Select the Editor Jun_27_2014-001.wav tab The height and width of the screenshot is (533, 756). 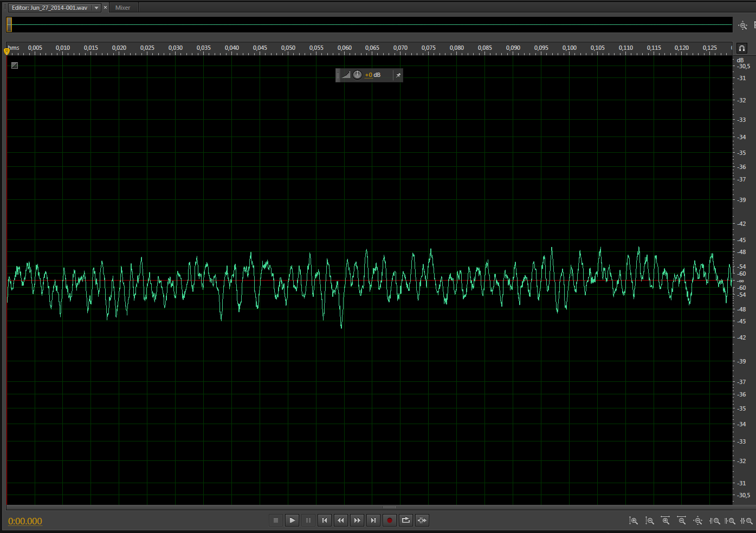click(49, 8)
